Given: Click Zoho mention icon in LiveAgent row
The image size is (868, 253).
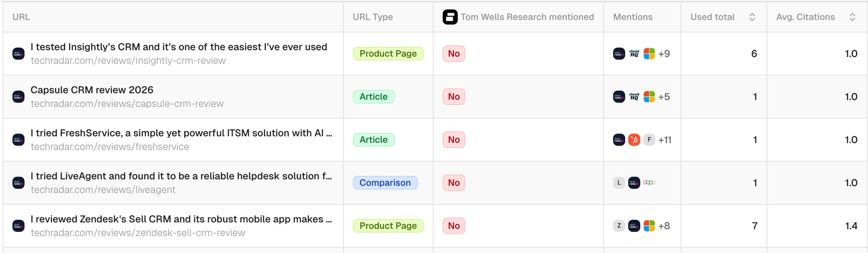Looking at the screenshot, I should (649, 183).
